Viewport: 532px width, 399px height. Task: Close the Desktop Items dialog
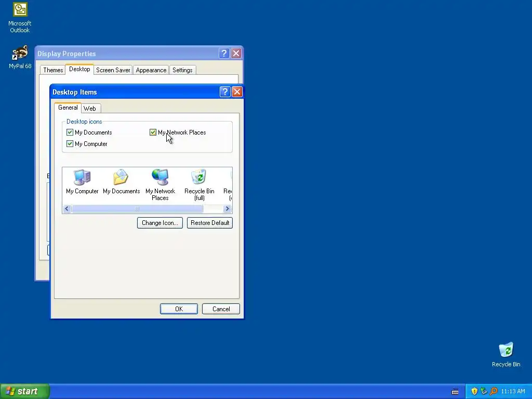237,91
